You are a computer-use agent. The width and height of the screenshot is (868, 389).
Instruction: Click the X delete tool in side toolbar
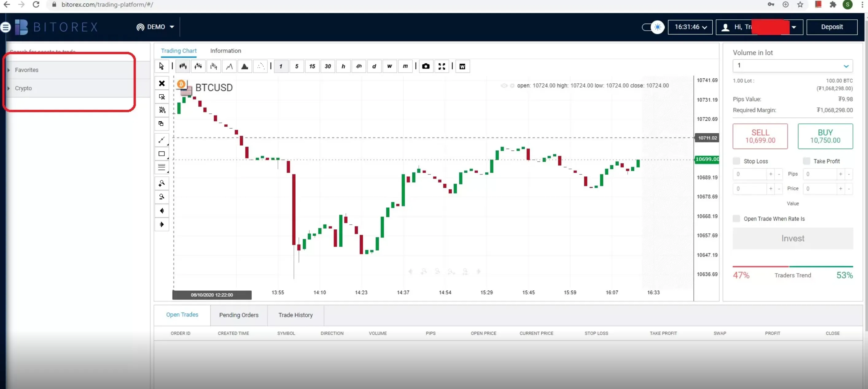[x=162, y=83]
